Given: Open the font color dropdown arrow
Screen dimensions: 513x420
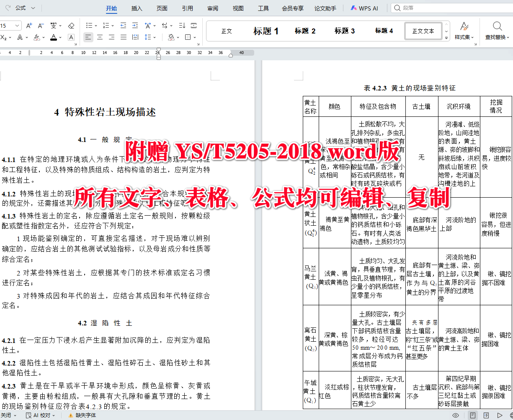Looking at the screenshot, I should 60,38.
